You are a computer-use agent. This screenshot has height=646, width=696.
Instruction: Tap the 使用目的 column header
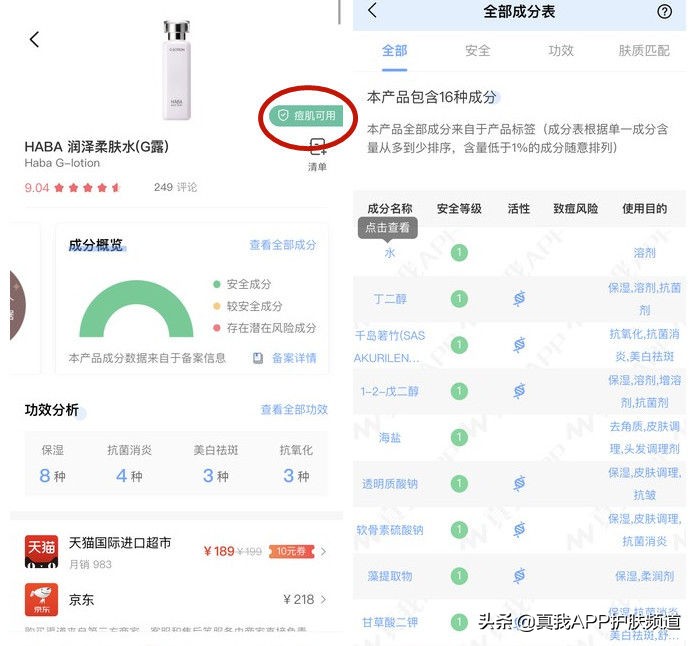point(645,208)
